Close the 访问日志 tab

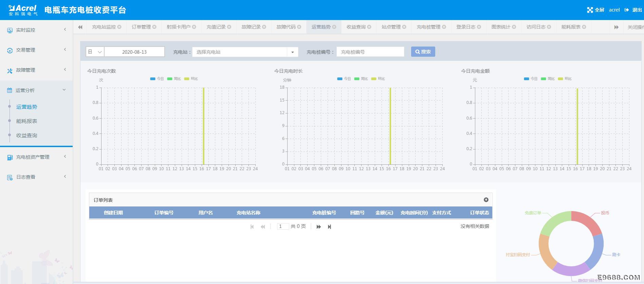pyautogui.click(x=549, y=27)
